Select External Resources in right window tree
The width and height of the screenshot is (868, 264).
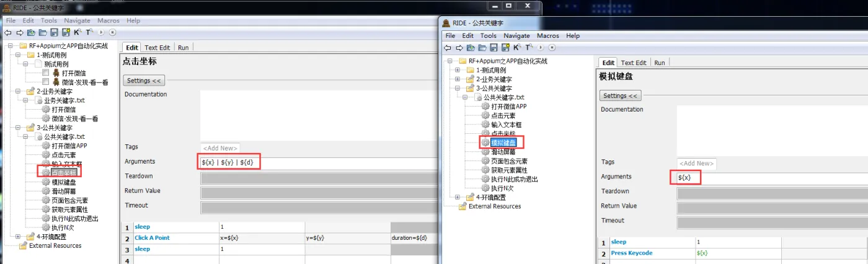coord(494,206)
